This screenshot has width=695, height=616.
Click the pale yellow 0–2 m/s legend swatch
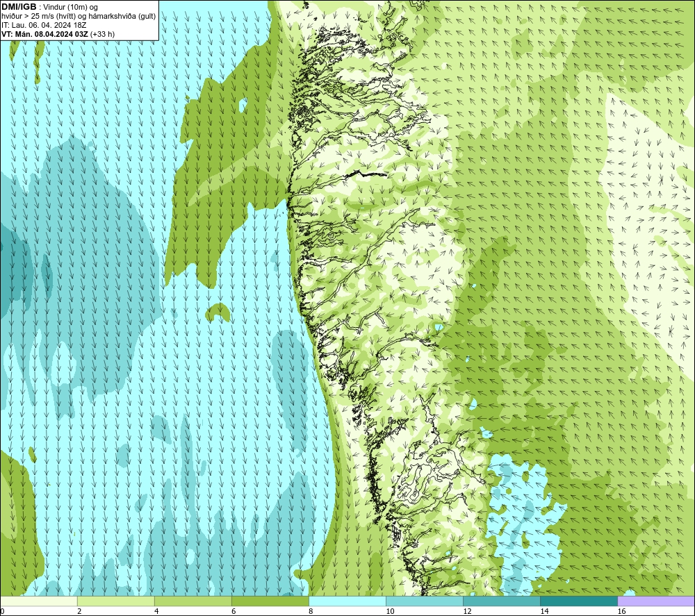pos(38,601)
